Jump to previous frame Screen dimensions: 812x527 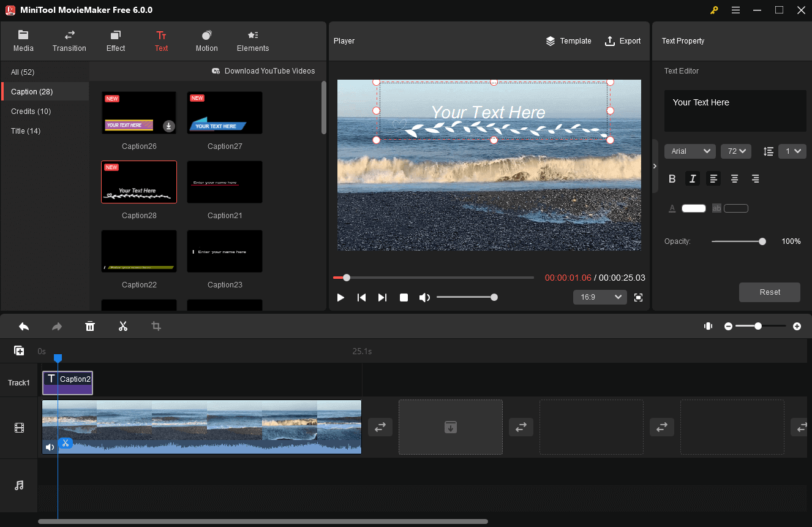click(361, 297)
